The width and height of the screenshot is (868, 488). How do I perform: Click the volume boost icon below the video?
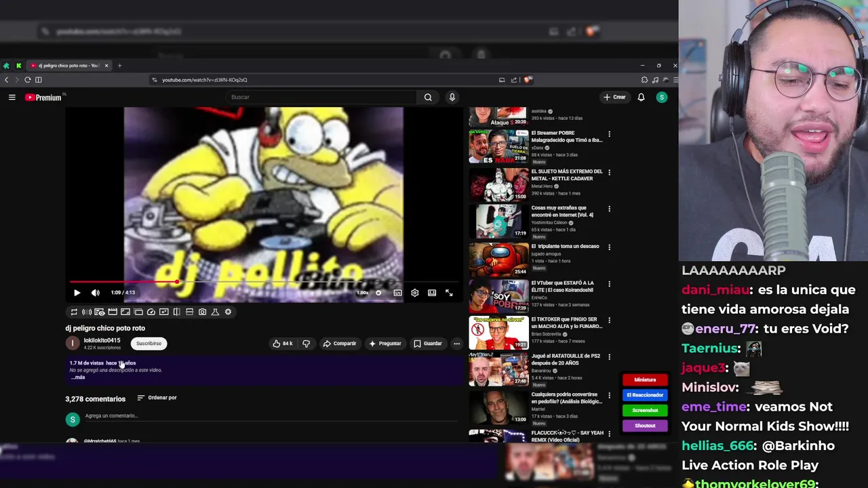(x=87, y=312)
